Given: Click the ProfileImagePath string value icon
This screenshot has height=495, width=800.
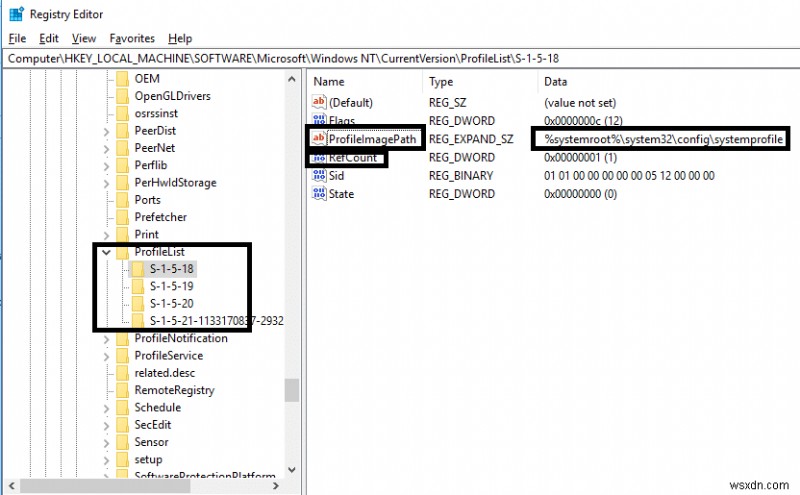Looking at the screenshot, I should pyautogui.click(x=320, y=140).
